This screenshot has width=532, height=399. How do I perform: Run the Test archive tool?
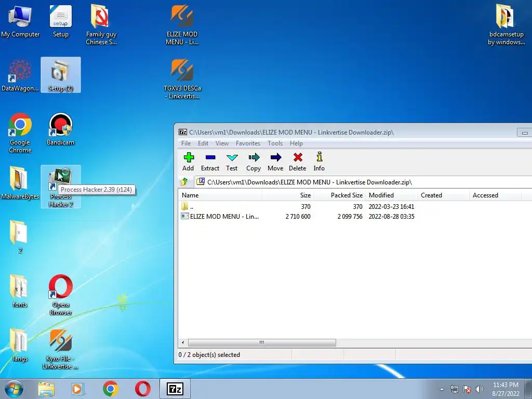tap(232, 162)
